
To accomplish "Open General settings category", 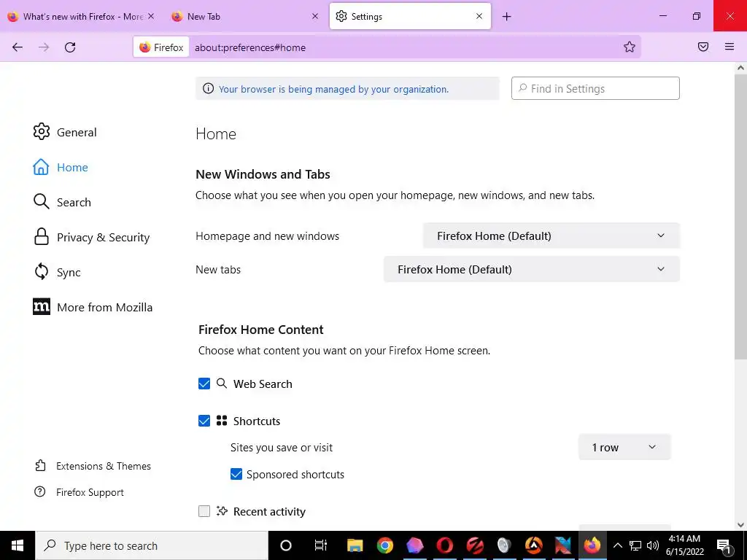I will point(65,132).
